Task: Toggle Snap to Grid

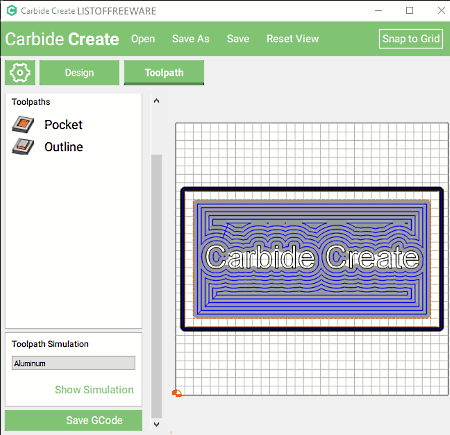Action: tap(411, 39)
